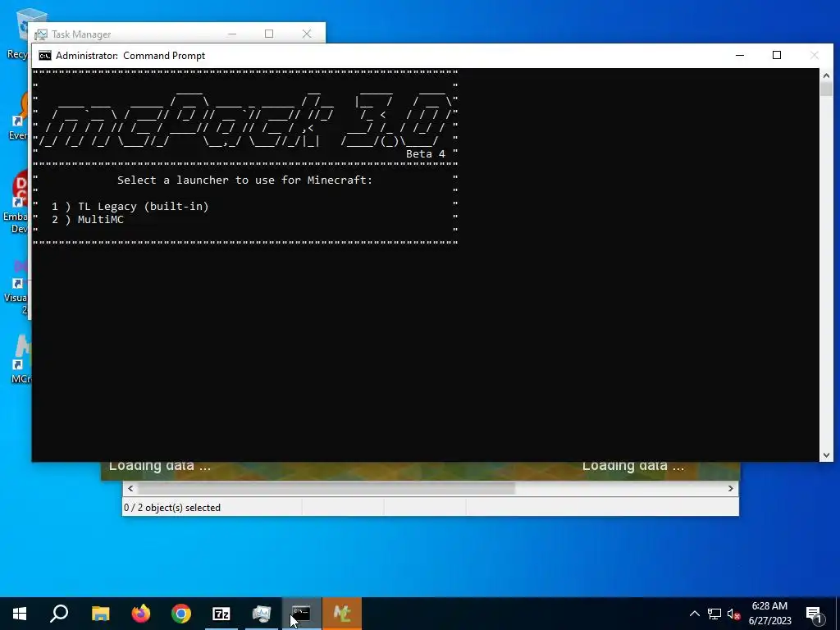Select the Embarcadero Dev desktop shortcut

click(16, 202)
